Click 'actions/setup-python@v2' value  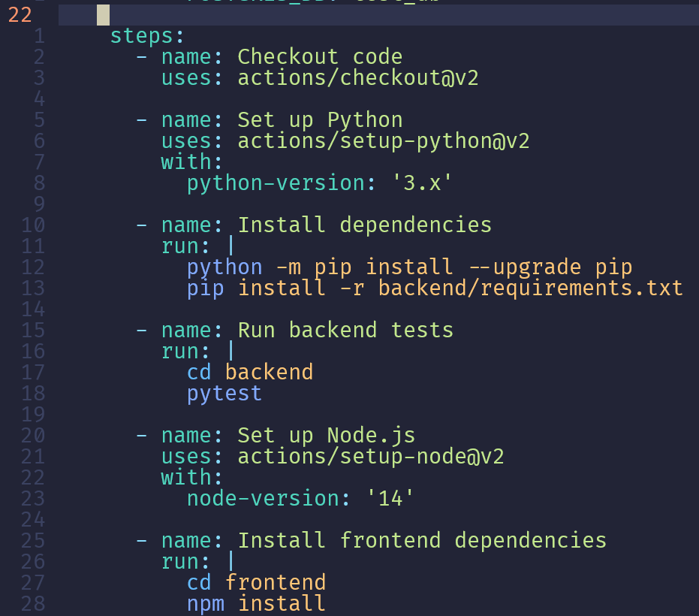384,140
